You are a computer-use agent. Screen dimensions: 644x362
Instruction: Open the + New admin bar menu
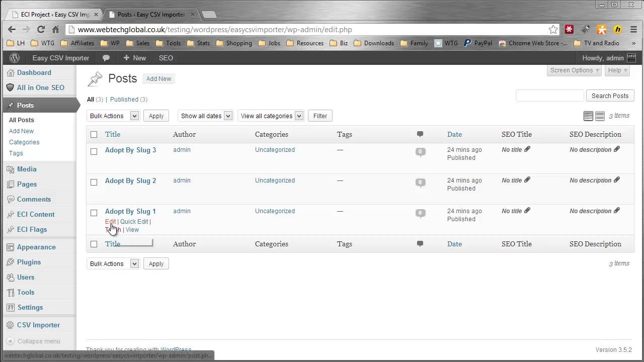[134, 58]
